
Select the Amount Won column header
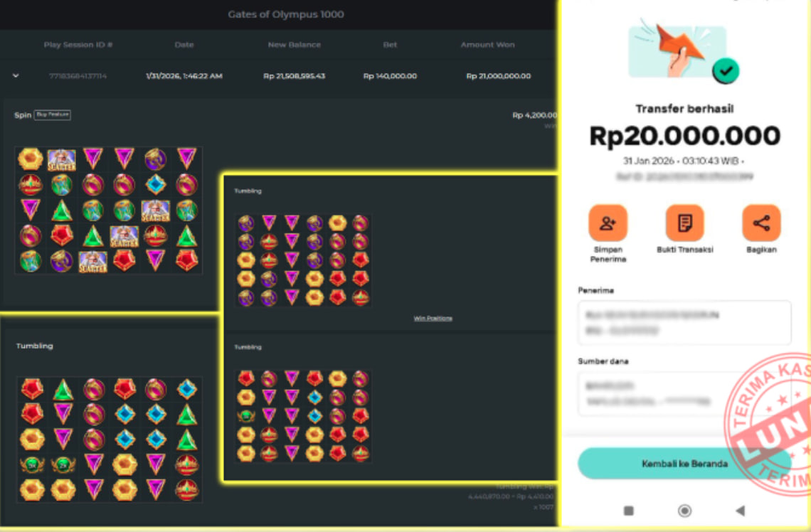(488, 45)
